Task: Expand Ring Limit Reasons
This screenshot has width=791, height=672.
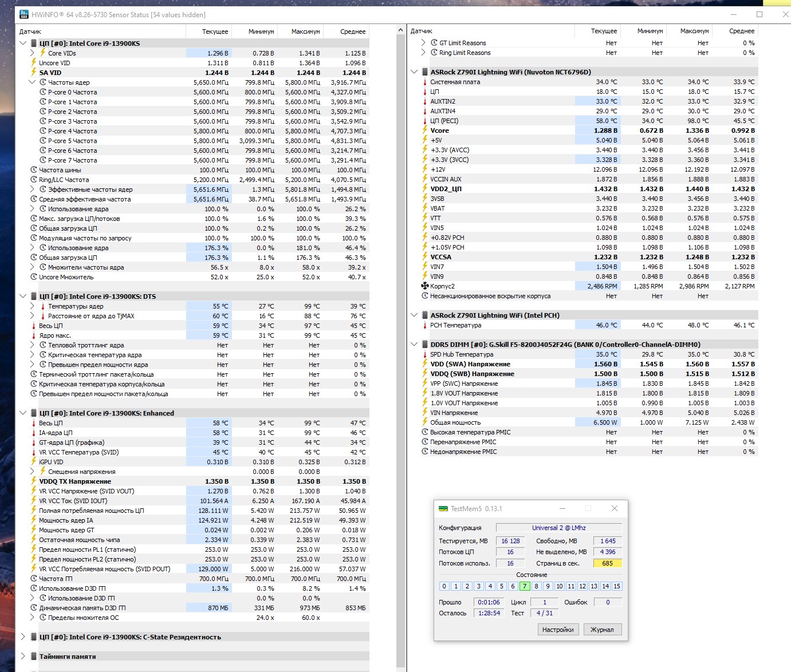Action: [x=424, y=53]
